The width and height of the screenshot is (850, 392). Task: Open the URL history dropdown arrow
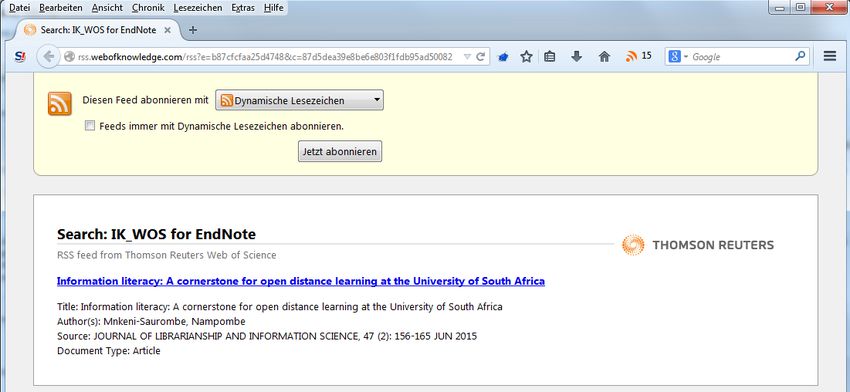click(467, 56)
